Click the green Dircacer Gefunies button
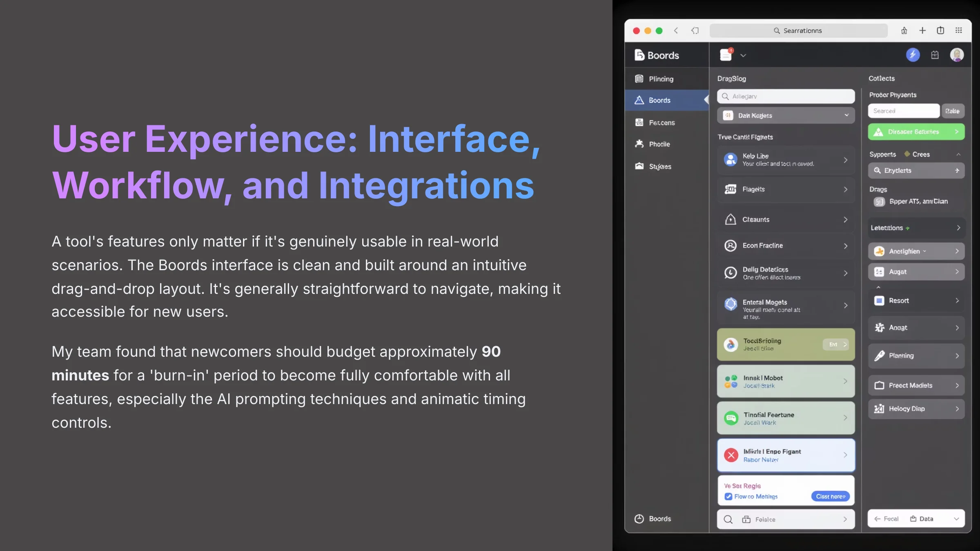This screenshot has width=980, height=551. 916,132
